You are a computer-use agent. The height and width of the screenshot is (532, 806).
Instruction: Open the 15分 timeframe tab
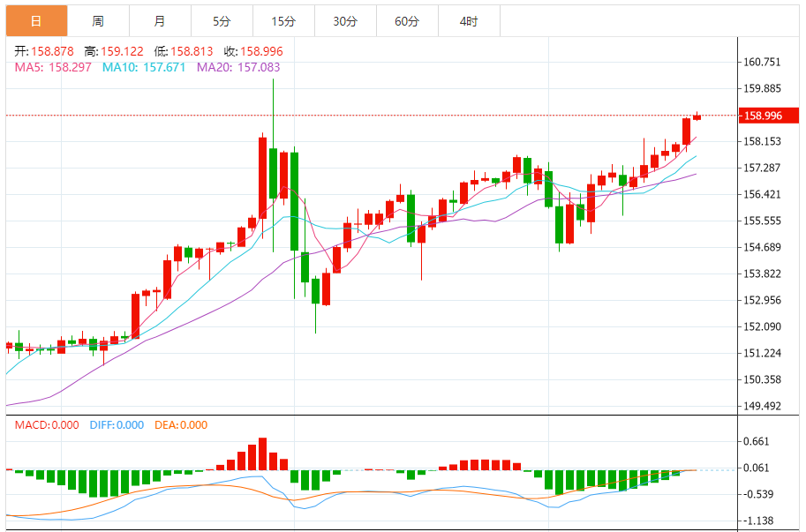click(283, 21)
